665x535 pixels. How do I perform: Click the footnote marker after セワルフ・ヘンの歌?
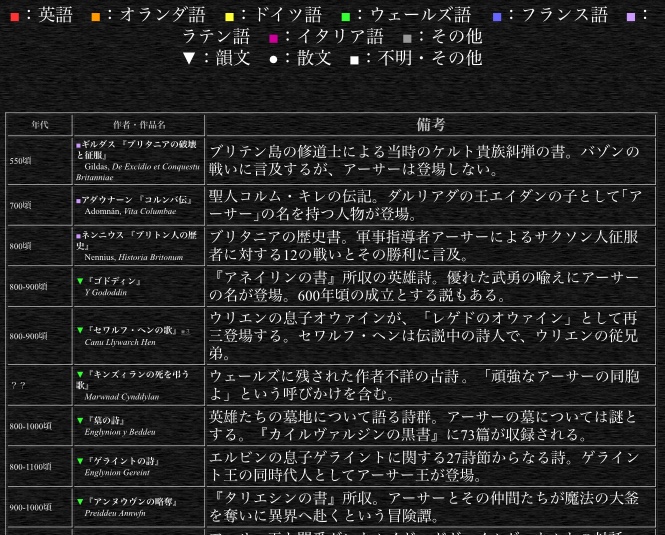(185, 331)
